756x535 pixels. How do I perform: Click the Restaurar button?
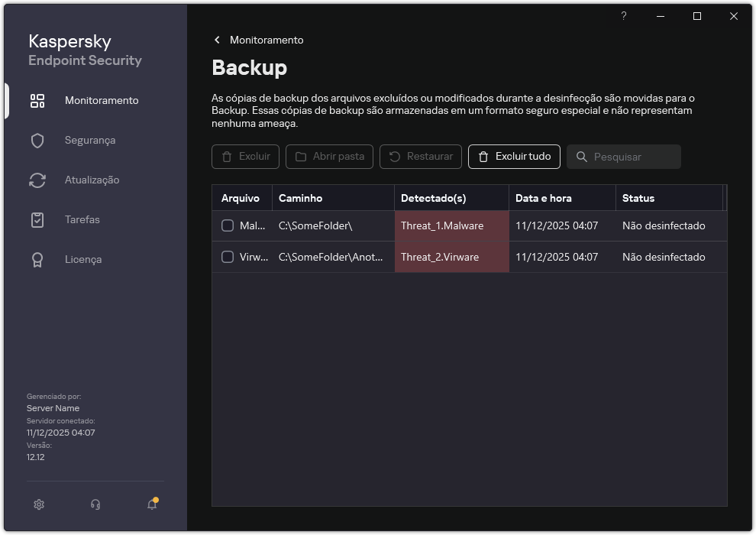420,157
